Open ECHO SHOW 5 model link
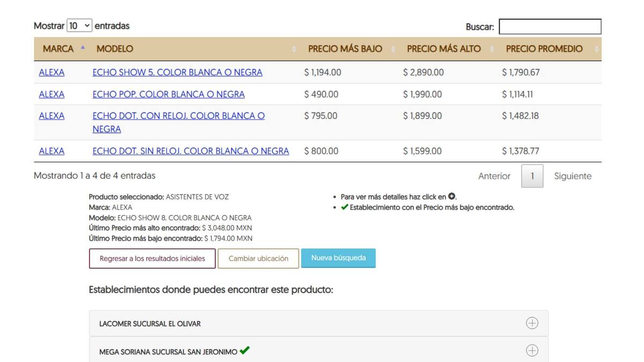644x362 pixels. pyautogui.click(x=177, y=72)
